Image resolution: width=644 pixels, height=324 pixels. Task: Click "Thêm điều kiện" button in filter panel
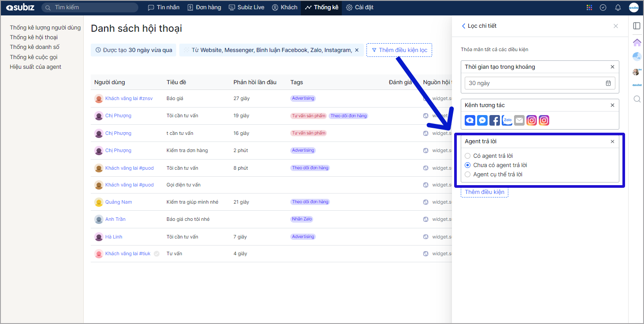(484, 192)
